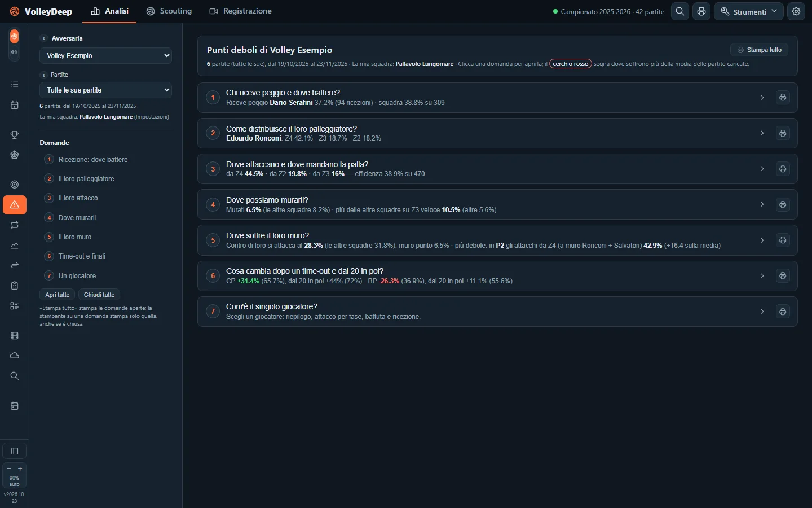Click the 'Stampa tutto' button
This screenshot has height=508, width=812.
[759, 50]
